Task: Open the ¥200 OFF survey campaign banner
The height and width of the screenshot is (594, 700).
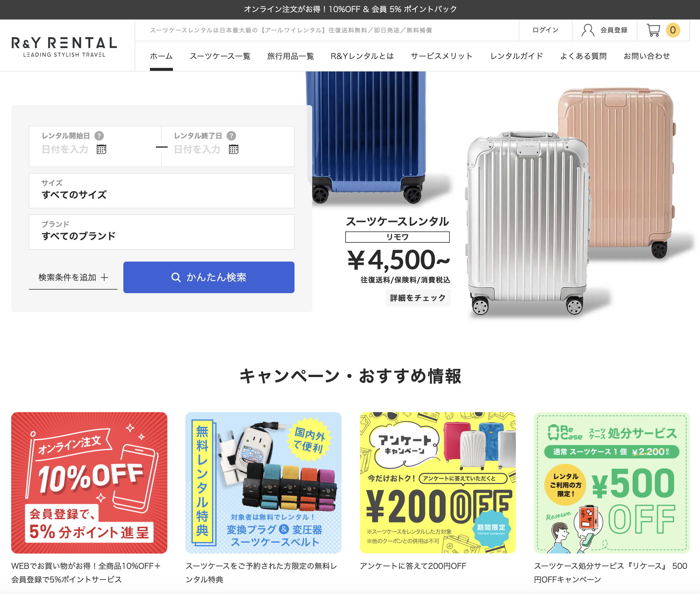Action: [x=437, y=482]
